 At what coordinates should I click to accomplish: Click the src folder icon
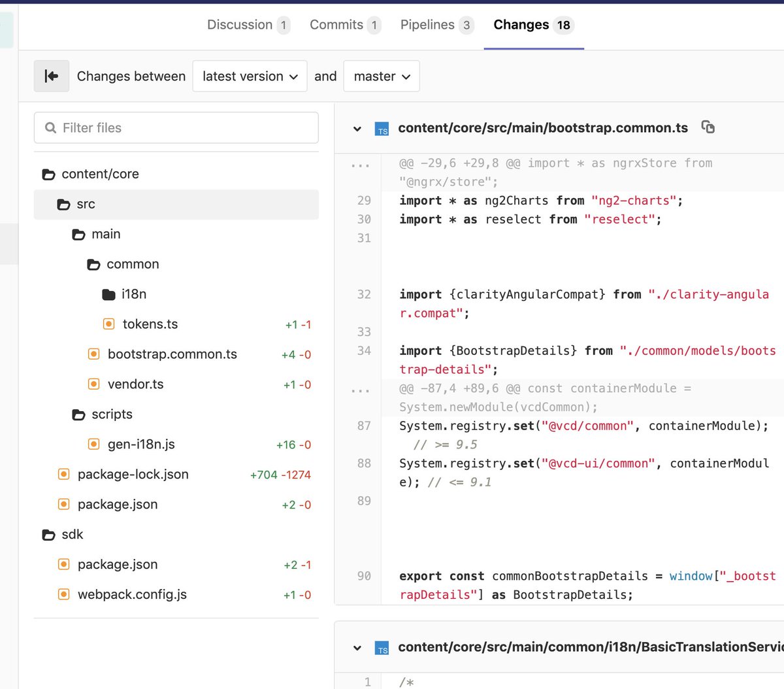pyautogui.click(x=63, y=205)
